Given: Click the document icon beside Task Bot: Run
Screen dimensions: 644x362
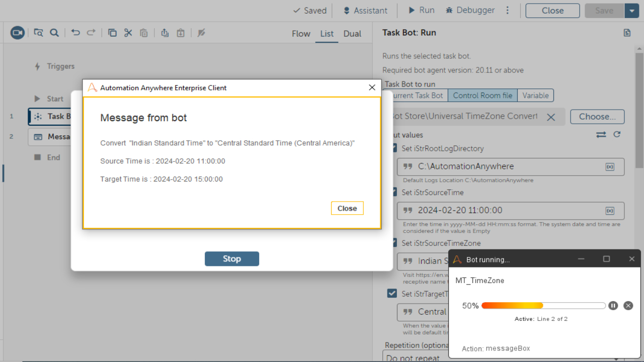Looking at the screenshot, I should [627, 33].
